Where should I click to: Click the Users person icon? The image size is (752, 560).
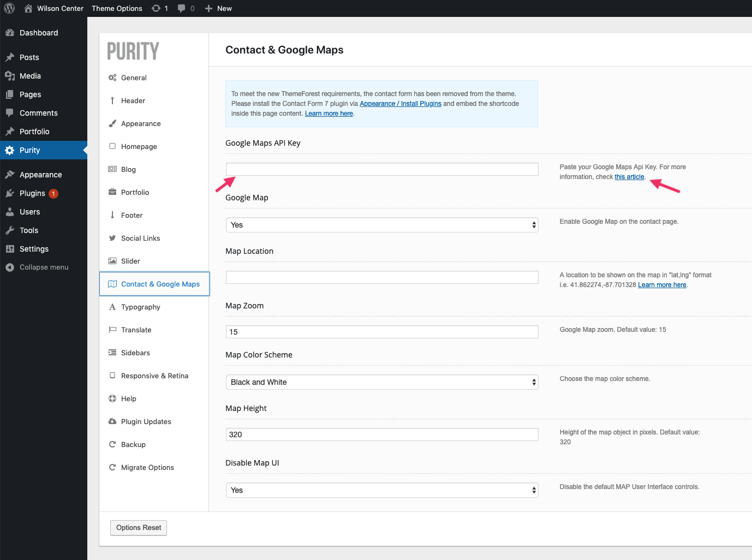tap(10, 212)
